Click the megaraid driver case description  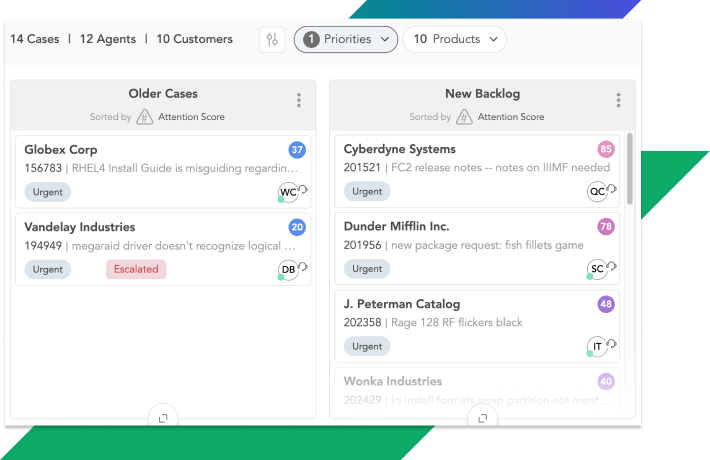pyautogui.click(x=183, y=246)
